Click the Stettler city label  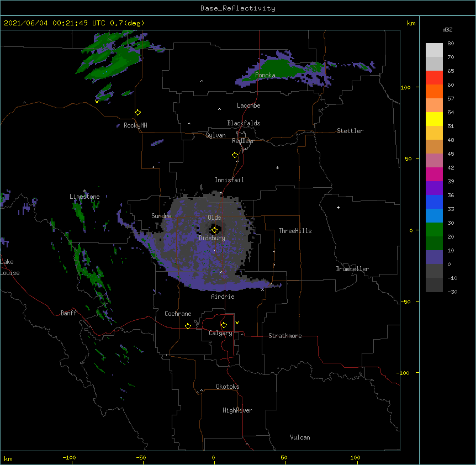tap(350, 131)
